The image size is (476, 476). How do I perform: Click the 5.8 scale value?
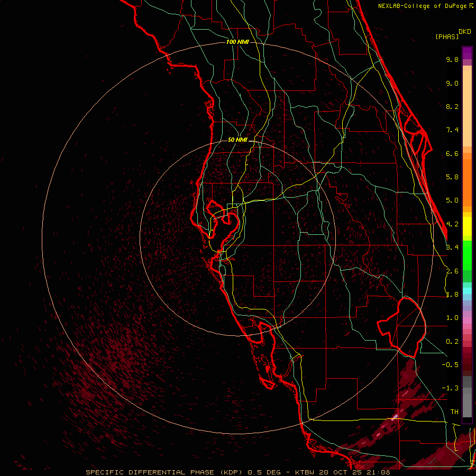pyautogui.click(x=452, y=177)
